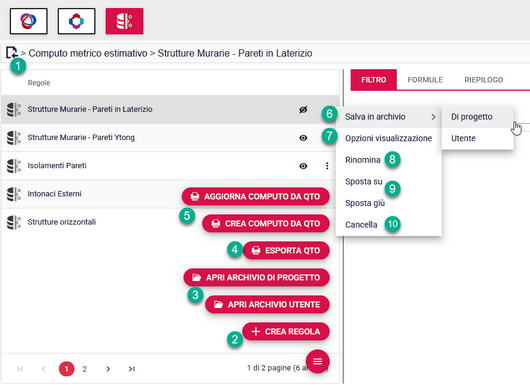Expand Salva in archivio submenu arrow

[433, 117]
